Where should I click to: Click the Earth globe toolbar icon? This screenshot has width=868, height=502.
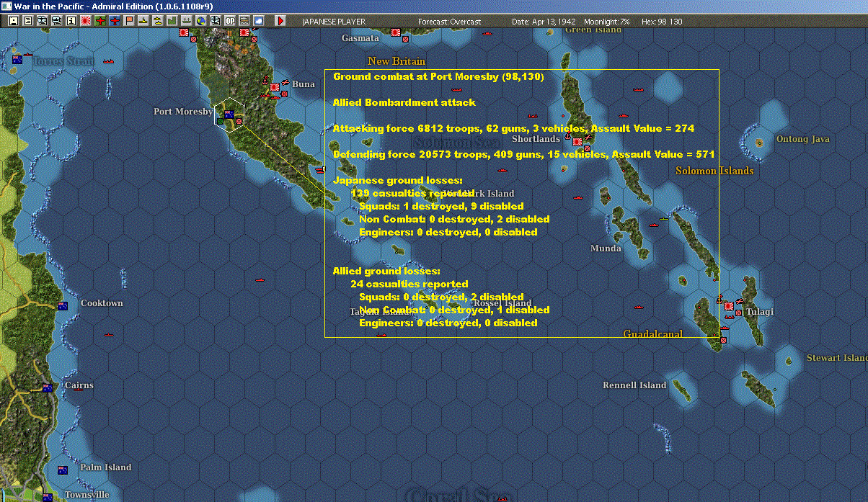[x=201, y=21]
